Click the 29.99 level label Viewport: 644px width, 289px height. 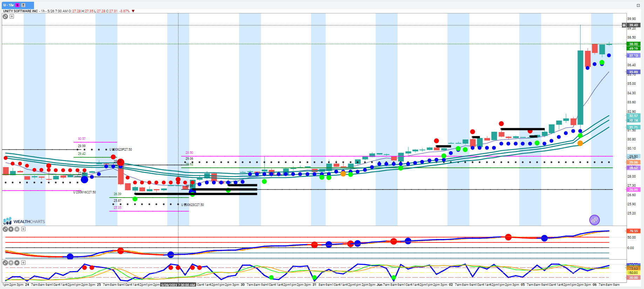(82, 146)
